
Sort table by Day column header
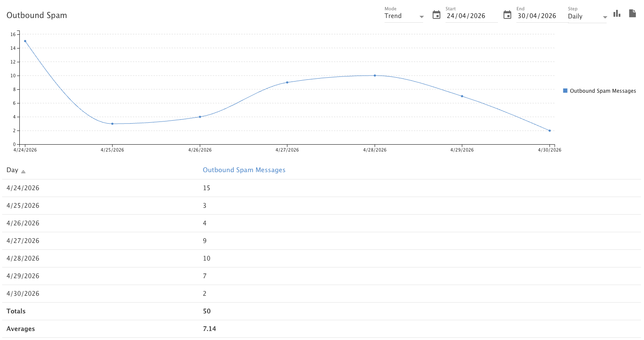pyautogui.click(x=12, y=170)
